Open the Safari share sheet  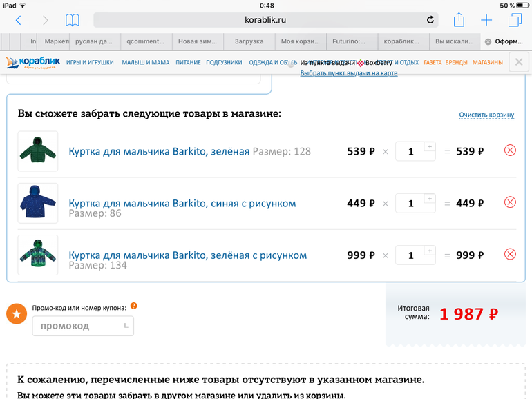459,20
